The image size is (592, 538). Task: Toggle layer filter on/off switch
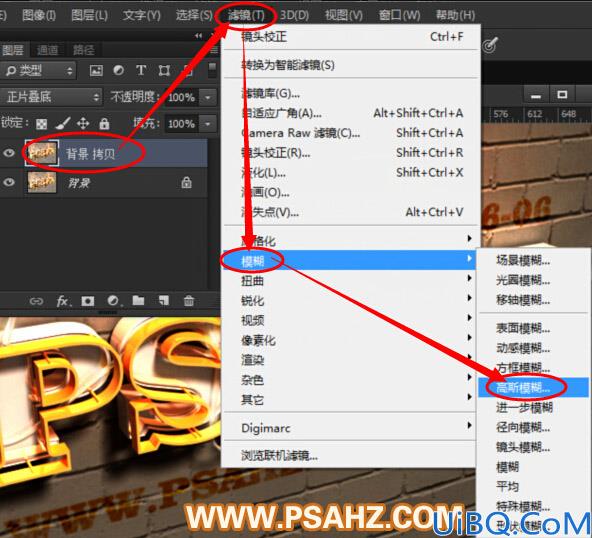[213, 70]
